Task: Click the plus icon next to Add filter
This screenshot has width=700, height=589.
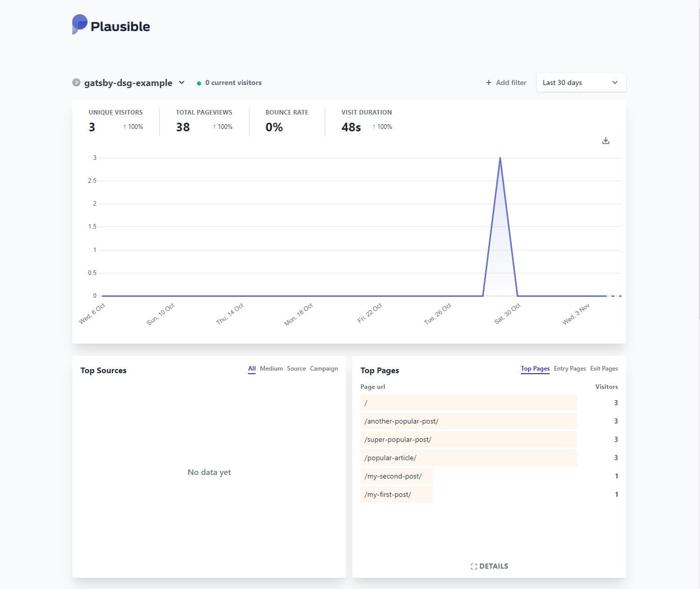Action: [x=488, y=82]
